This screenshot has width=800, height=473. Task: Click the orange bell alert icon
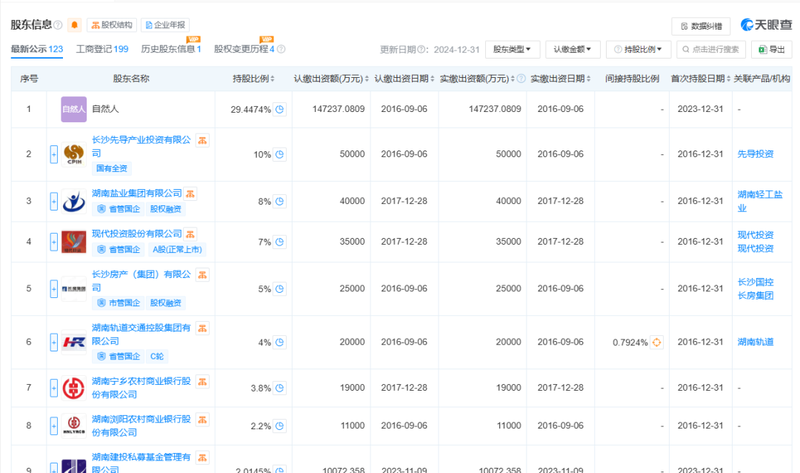tap(74, 24)
